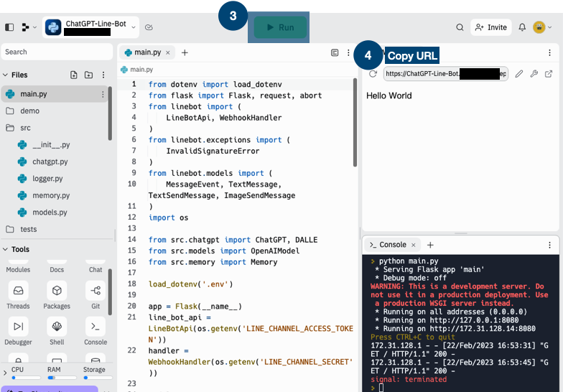Collapse the Tools section
Viewport: 563px width, 392px height.
click(x=6, y=249)
